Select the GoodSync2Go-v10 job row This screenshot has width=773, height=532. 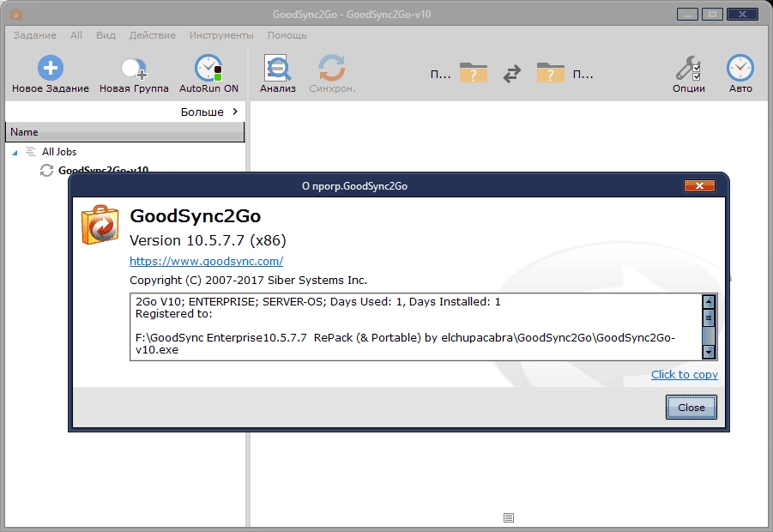click(x=103, y=170)
